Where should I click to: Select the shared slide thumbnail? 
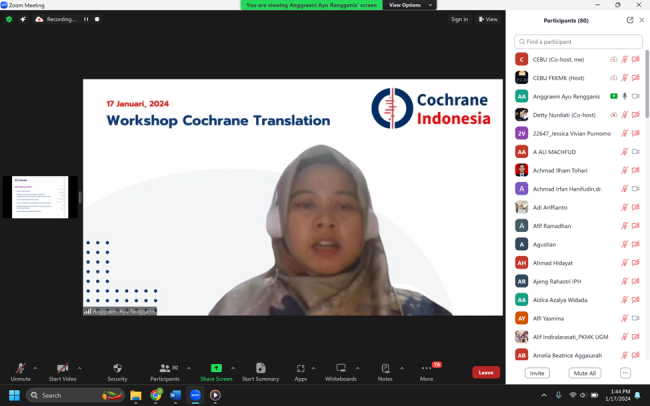(40, 197)
